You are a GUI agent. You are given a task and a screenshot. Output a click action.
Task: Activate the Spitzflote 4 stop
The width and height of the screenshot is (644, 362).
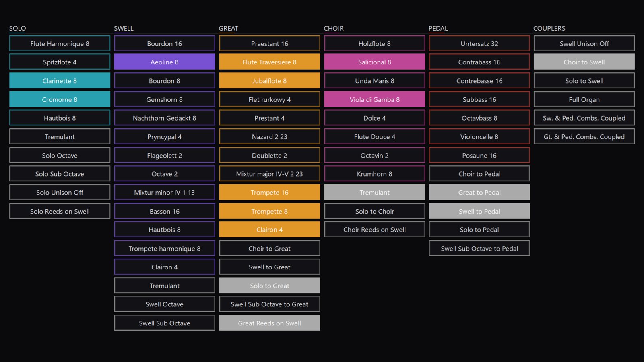pyautogui.click(x=60, y=62)
